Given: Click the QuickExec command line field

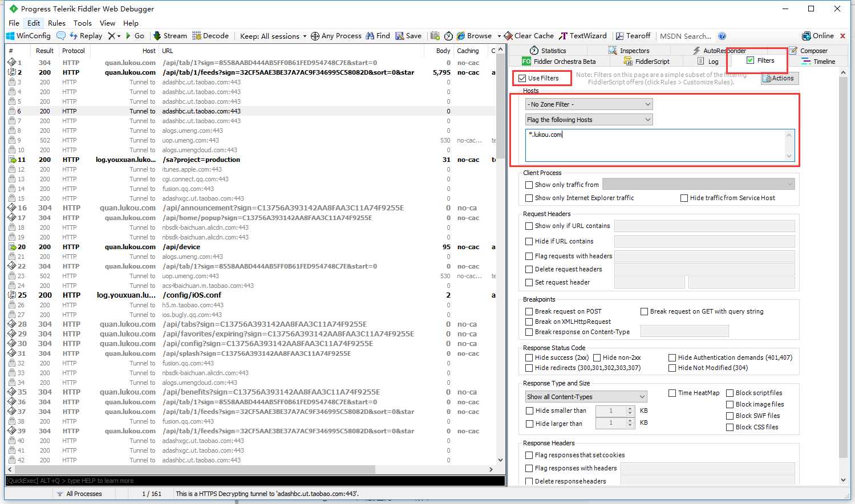Looking at the screenshot, I should (255, 481).
